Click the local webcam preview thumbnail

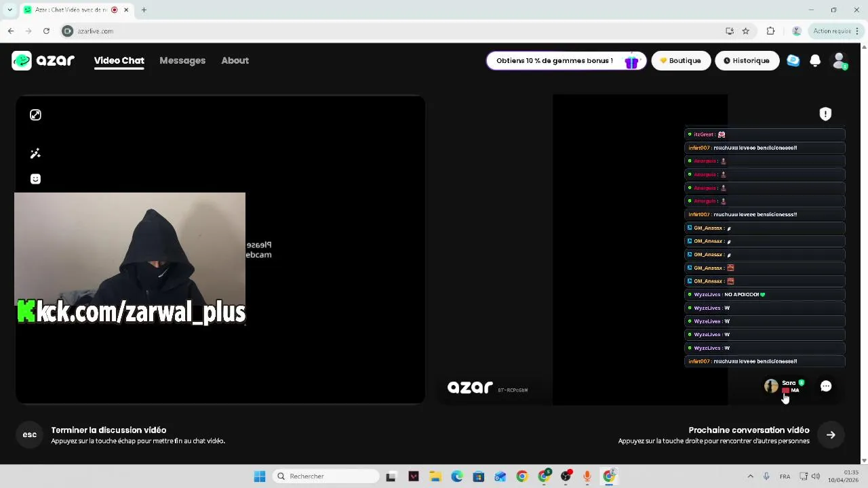(x=130, y=258)
